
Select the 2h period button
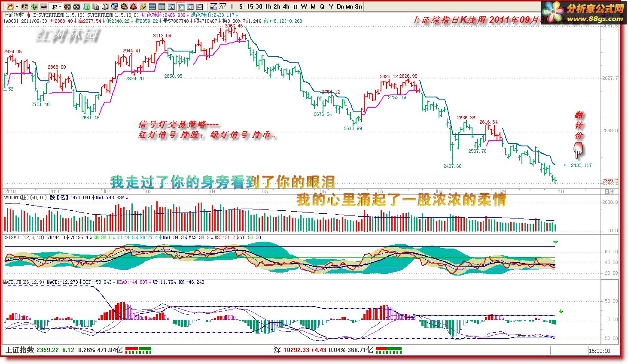(277, 6)
